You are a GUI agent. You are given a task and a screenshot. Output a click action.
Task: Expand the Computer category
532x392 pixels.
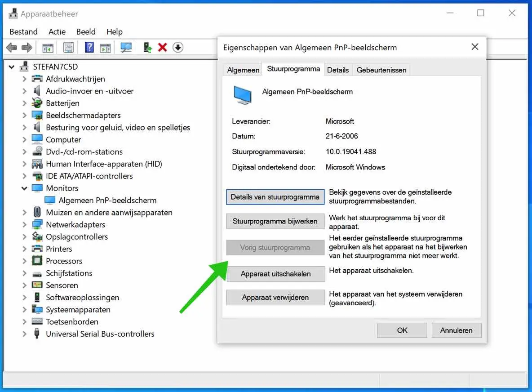pyautogui.click(x=24, y=139)
